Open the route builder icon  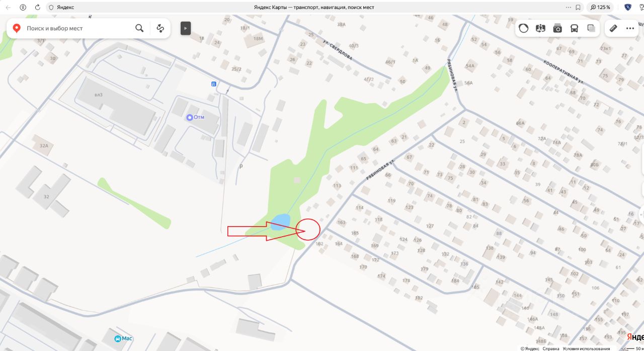pyautogui.click(x=160, y=28)
